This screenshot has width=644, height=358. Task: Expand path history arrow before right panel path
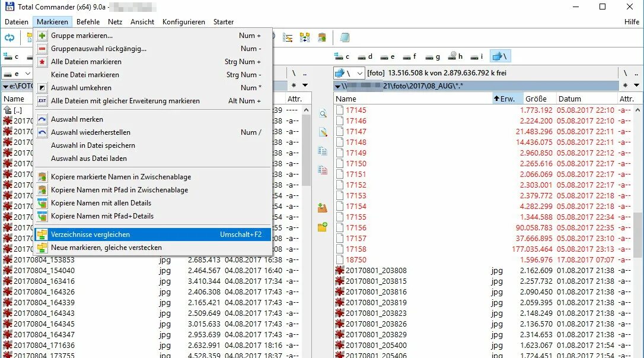(337, 86)
